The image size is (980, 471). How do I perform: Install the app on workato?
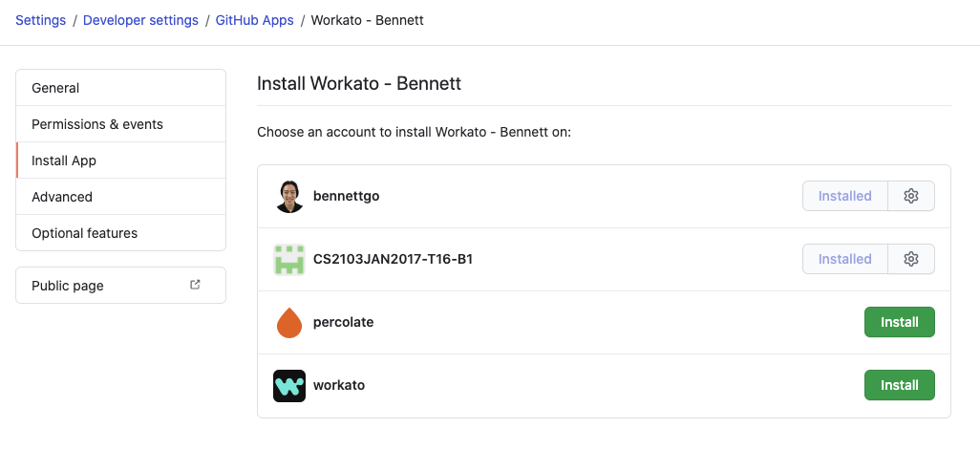pyautogui.click(x=899, y=385)
